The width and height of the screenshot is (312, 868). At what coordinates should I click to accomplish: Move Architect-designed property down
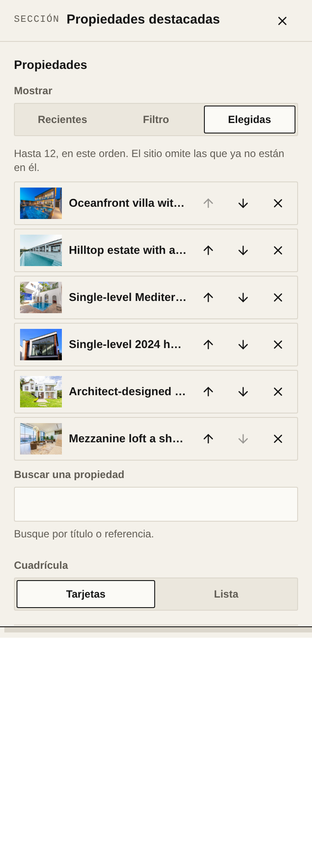[x=243, y=392]
